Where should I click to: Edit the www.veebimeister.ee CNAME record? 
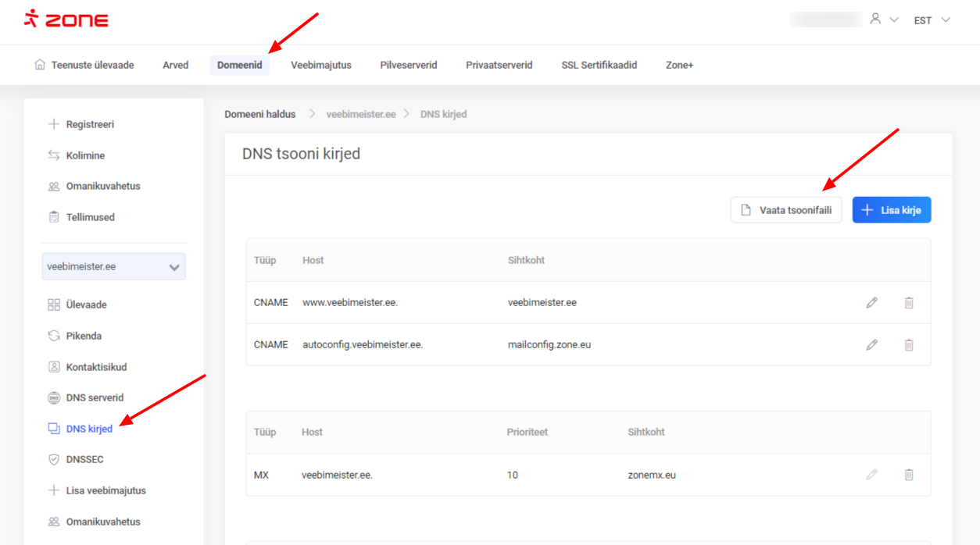[871, 303]
